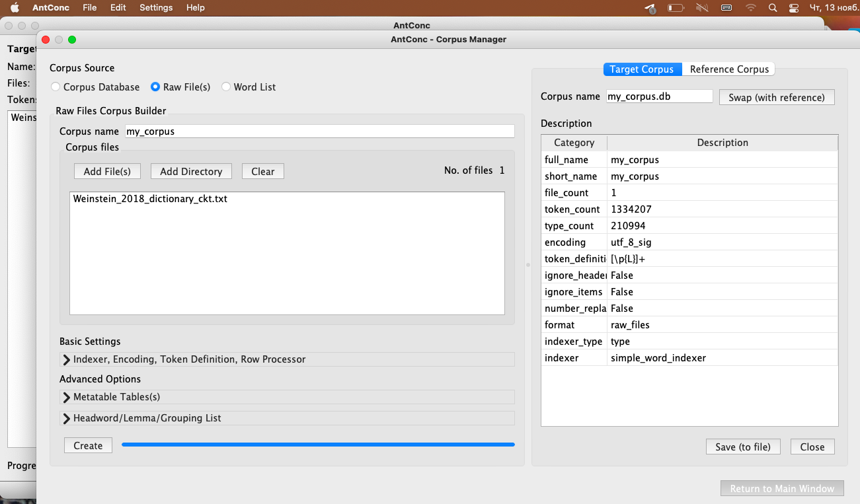Select the ignore_items row cell
860x504 pixels.
[x=574, y=292]
